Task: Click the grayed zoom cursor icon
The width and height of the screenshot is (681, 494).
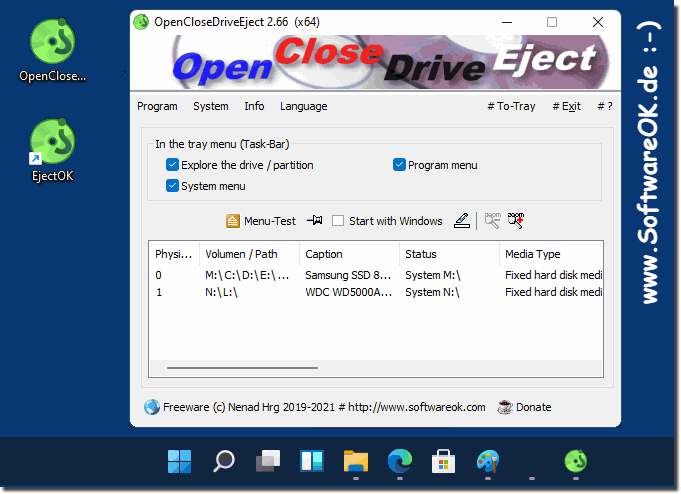Action: (492, 221)
